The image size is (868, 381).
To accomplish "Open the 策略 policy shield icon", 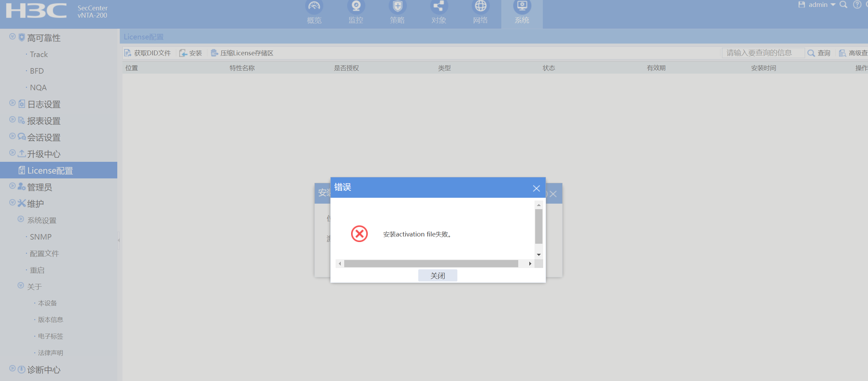I will [398, 6].
